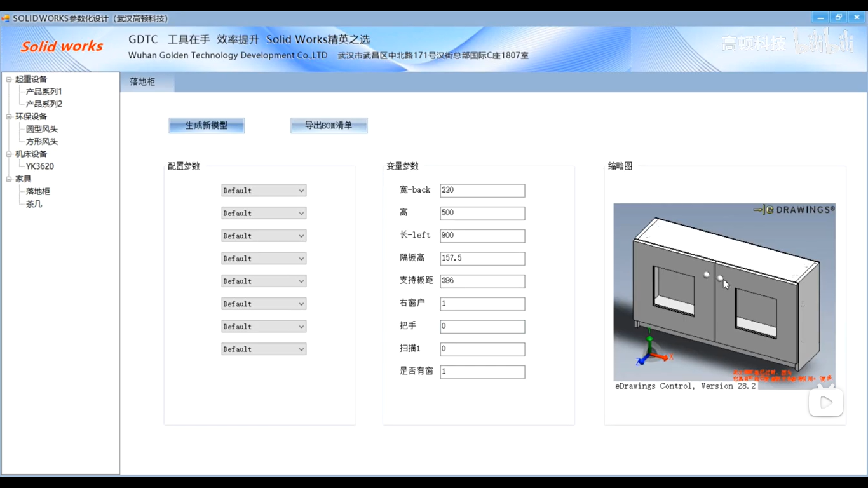Click the 生成新模型 button
Viewport: 868px width, 488px height.
click(x=206, y=125)
